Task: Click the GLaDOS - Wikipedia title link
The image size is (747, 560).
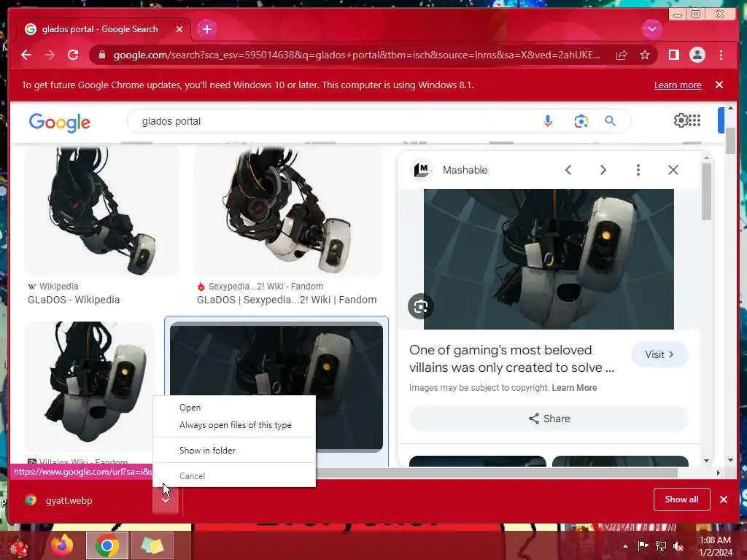Action: [x=74, y=300]
